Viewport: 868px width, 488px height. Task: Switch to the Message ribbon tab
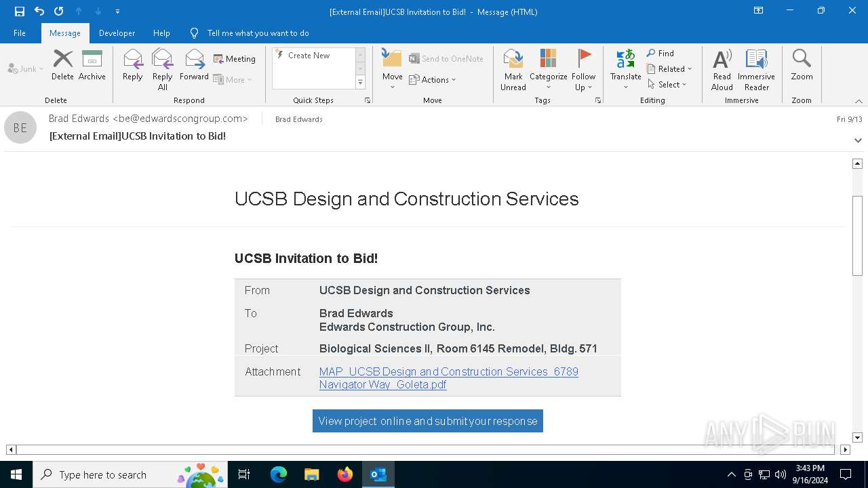[x=65, y=33]
